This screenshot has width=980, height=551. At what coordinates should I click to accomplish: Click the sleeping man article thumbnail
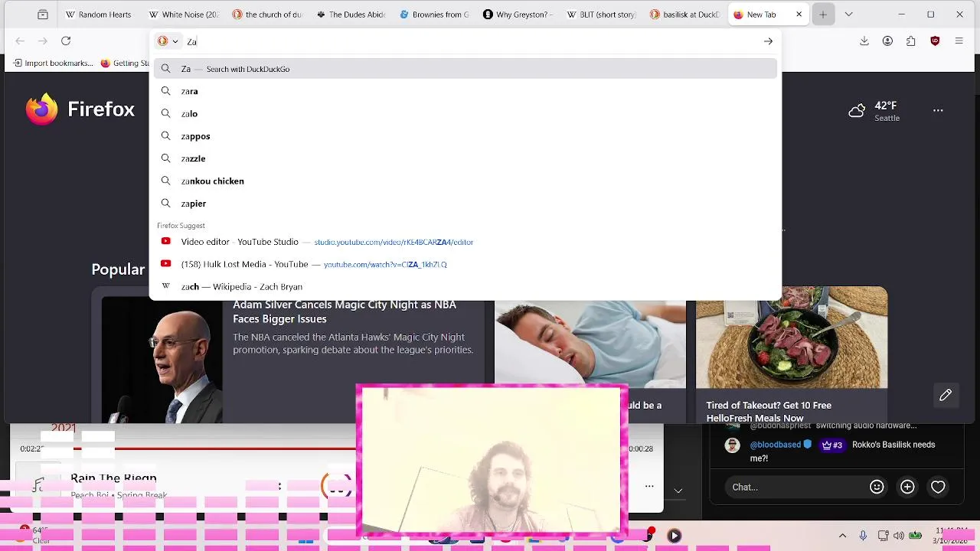[590, 344]
